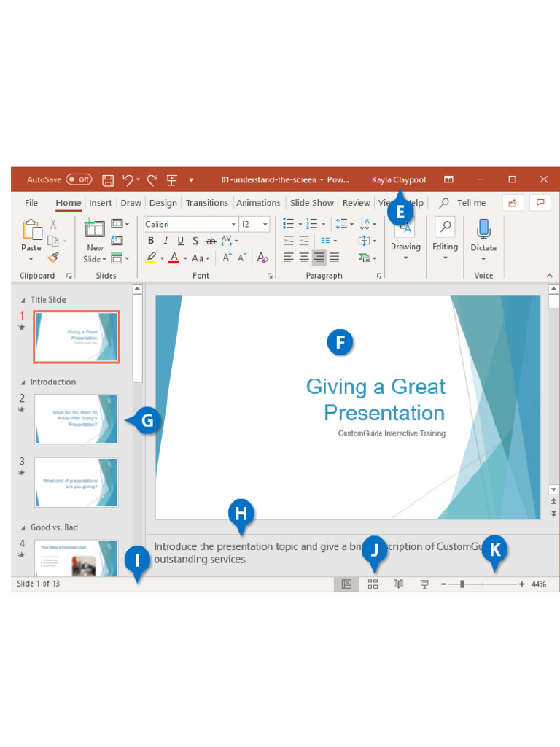The height and width of the screenshot is (747, 560).
Task: Decrease list indent level
Action: point(289,241)
